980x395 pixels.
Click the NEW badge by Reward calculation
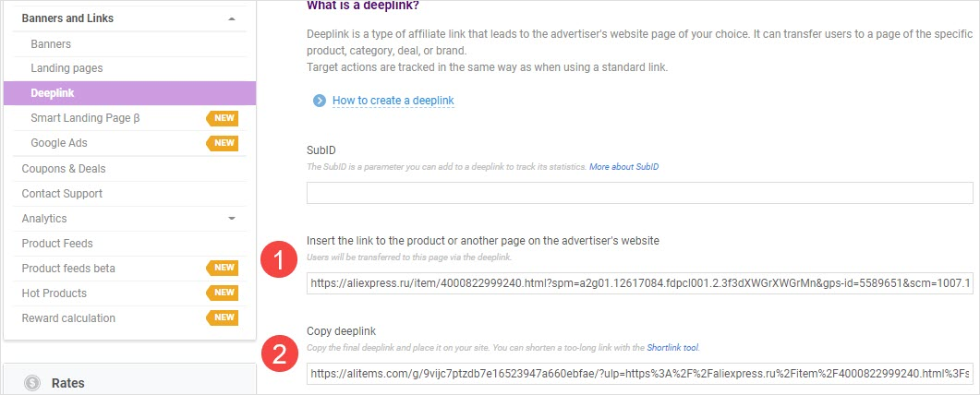pos(224,318)
